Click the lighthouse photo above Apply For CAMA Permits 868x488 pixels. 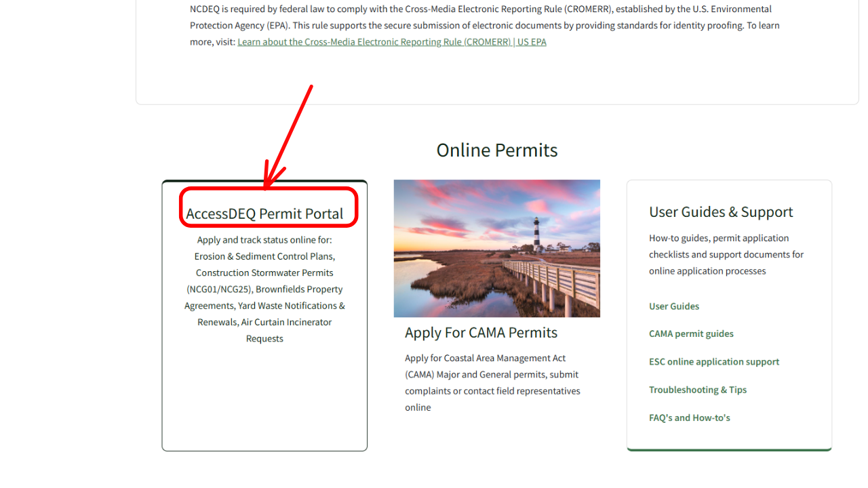496,248
